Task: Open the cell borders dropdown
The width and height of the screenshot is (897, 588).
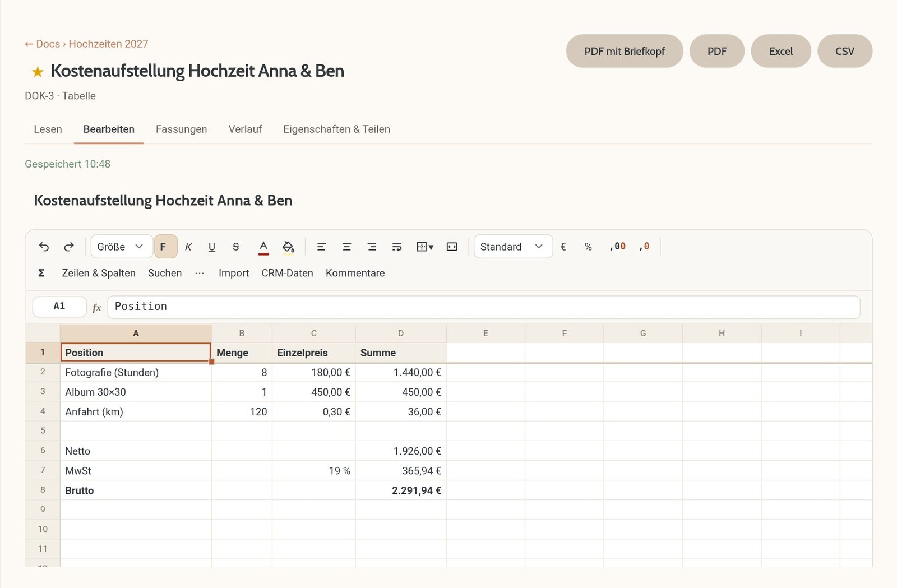Action: pyautogui.click(x=425, y=247)
